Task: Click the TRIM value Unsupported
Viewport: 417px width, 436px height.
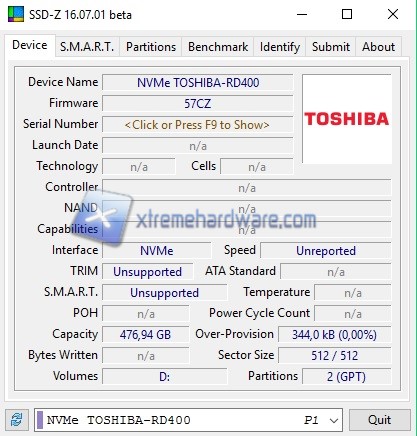Action: (148, 272)
